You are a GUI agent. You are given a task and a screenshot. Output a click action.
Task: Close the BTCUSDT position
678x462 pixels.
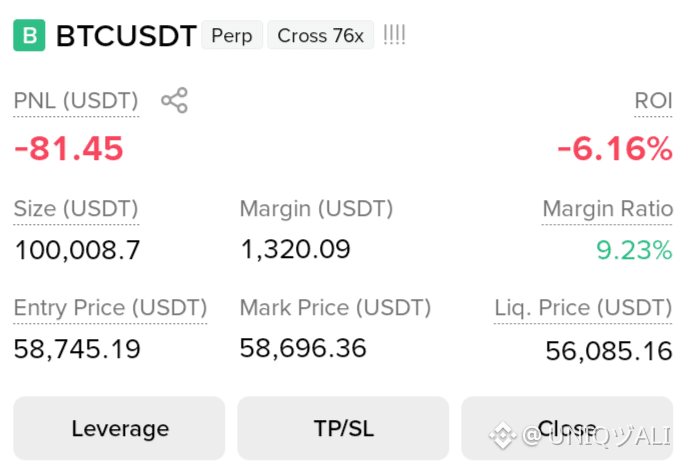567,428
